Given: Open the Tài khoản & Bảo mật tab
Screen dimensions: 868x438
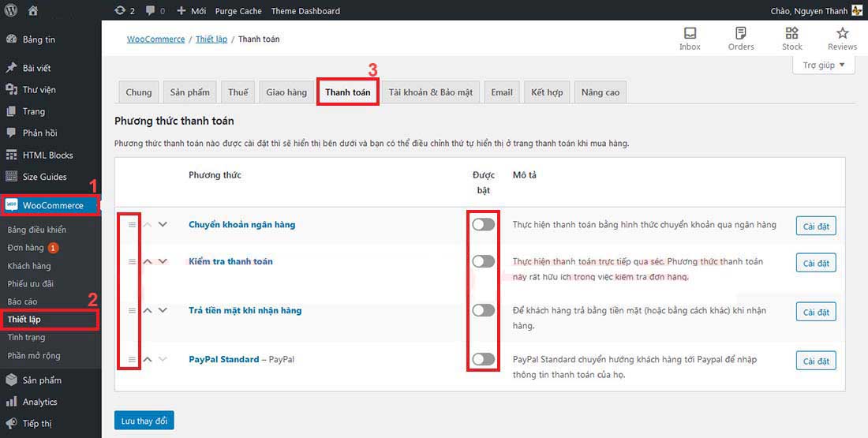Looking at the screenshot, I should 430,92.
